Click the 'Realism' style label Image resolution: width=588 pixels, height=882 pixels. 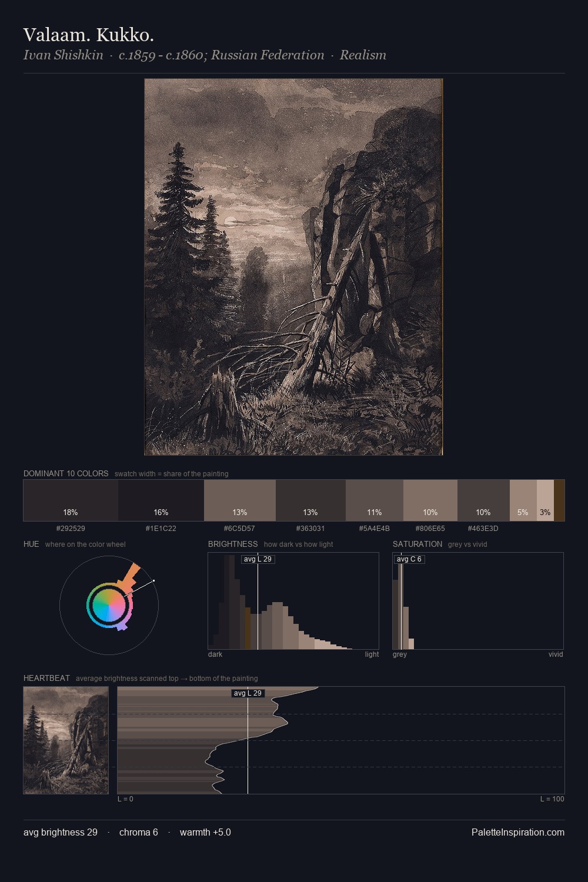tap(363, 55)
